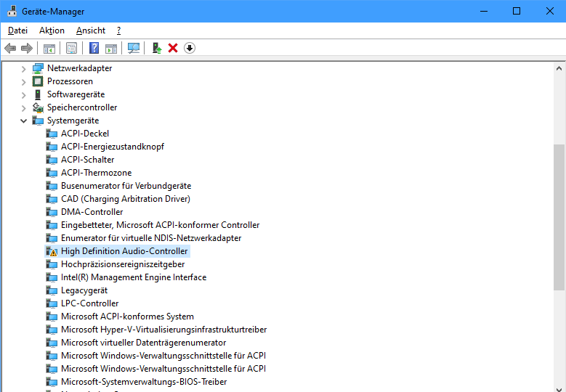This screenshot has width=566, height=392.
Task: Click the Back arrow toolbar icon
Action: point(10,48)
